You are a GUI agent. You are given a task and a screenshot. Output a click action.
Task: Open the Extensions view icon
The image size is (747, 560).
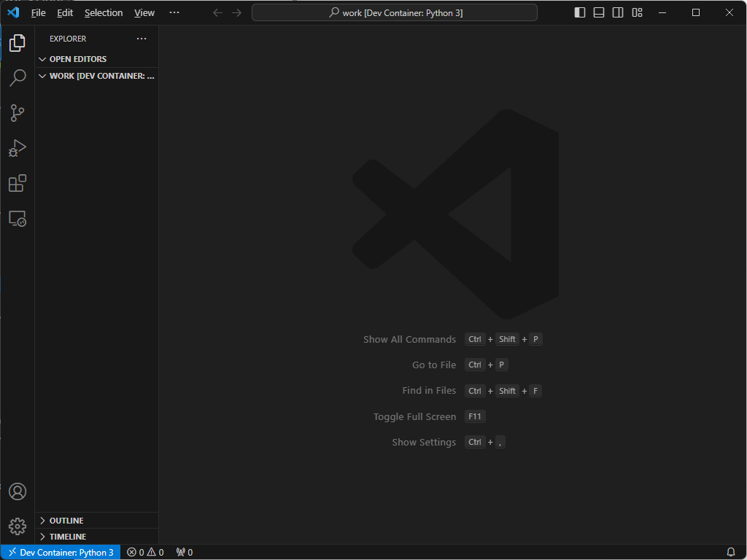(x=18, y=183)
